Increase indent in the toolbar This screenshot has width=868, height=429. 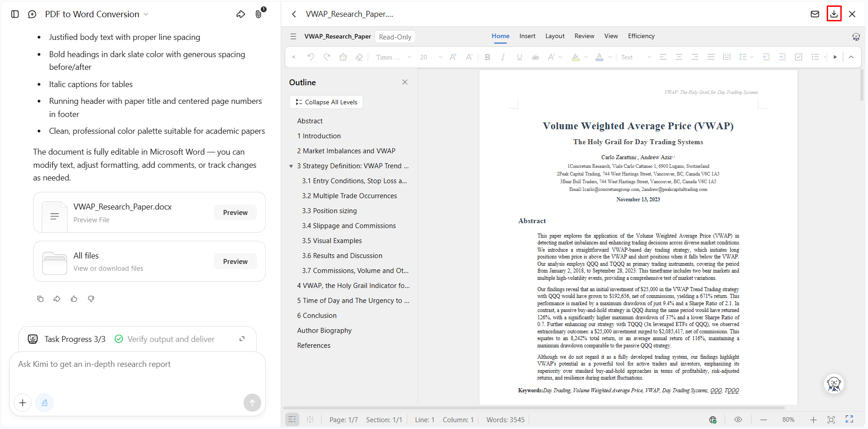point(782,57)
